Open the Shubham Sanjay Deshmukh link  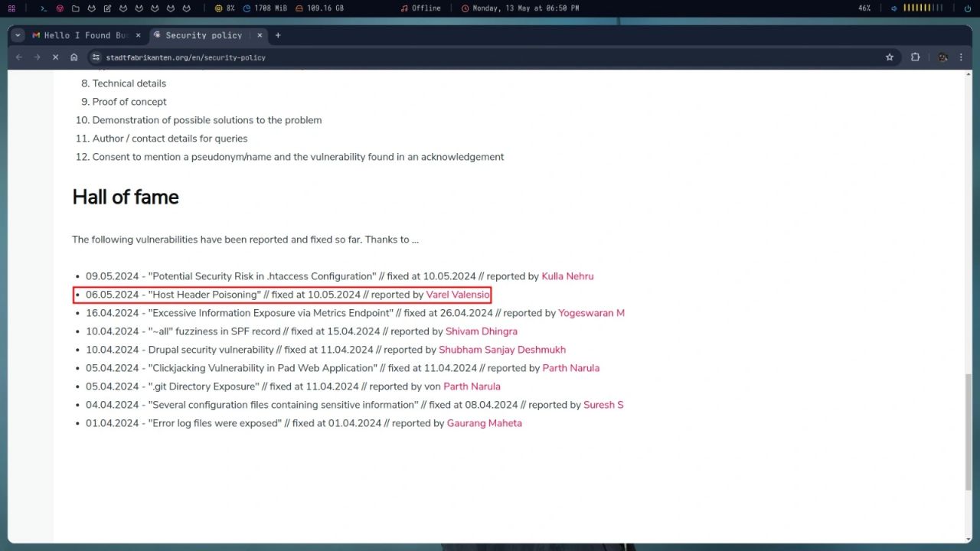pos(502,350)
